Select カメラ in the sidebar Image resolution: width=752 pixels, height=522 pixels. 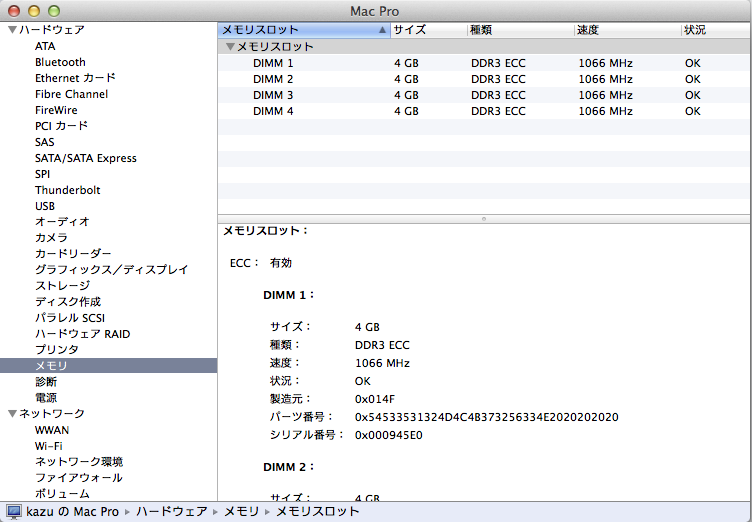[51, 237]
